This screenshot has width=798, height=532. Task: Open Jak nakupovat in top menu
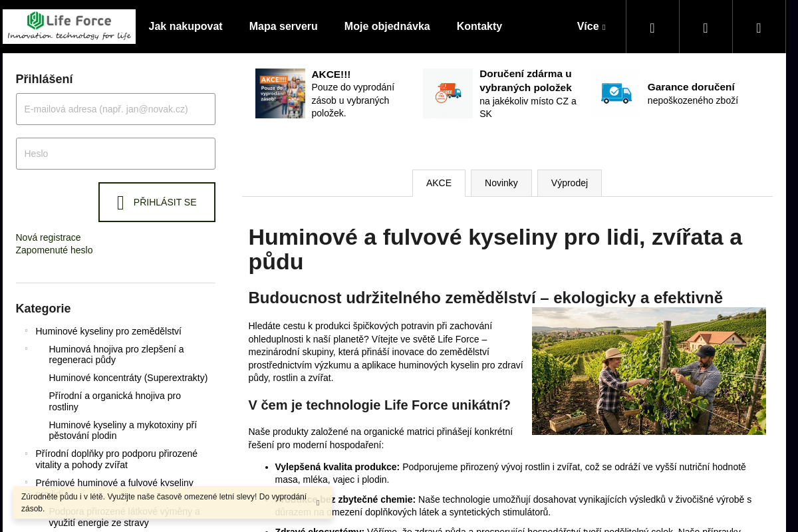pyautogui.click(x=186, y=27)
